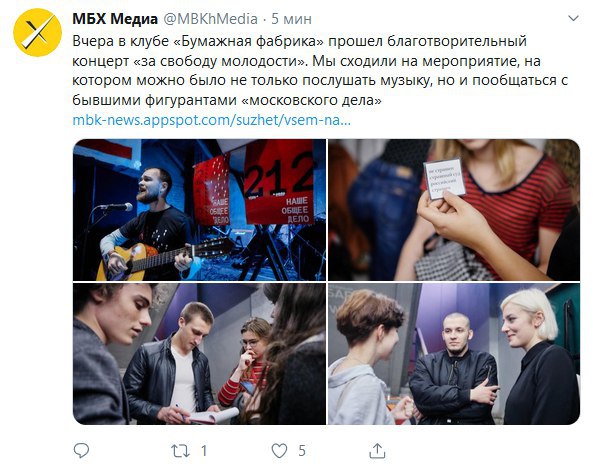Click the likes count number 5
593x466 pixels.
[x=302, y=451]
